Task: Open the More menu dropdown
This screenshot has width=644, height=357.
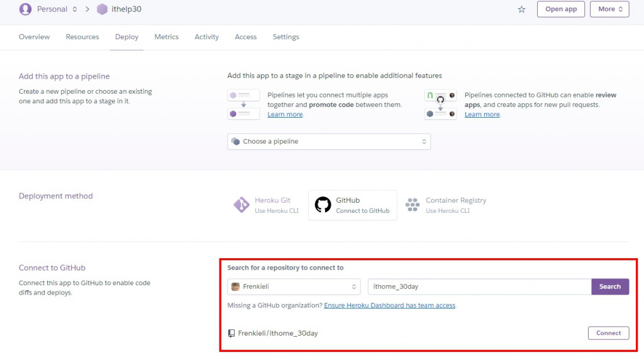Action: 609,9
